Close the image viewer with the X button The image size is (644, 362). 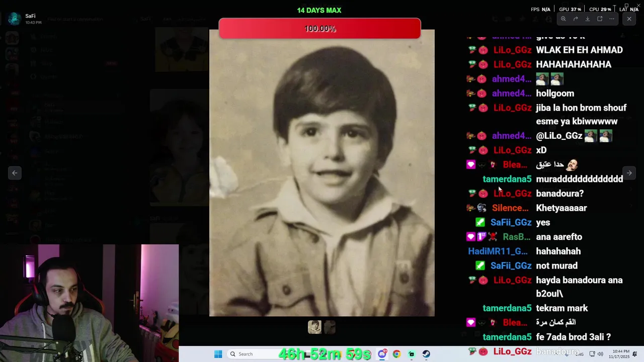pos(629,19)
